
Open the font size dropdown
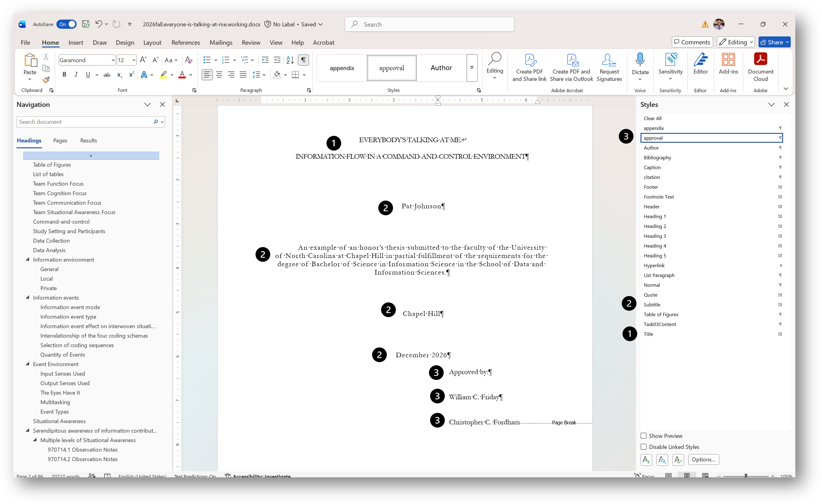pyautogui.click(x=134, y=60)
